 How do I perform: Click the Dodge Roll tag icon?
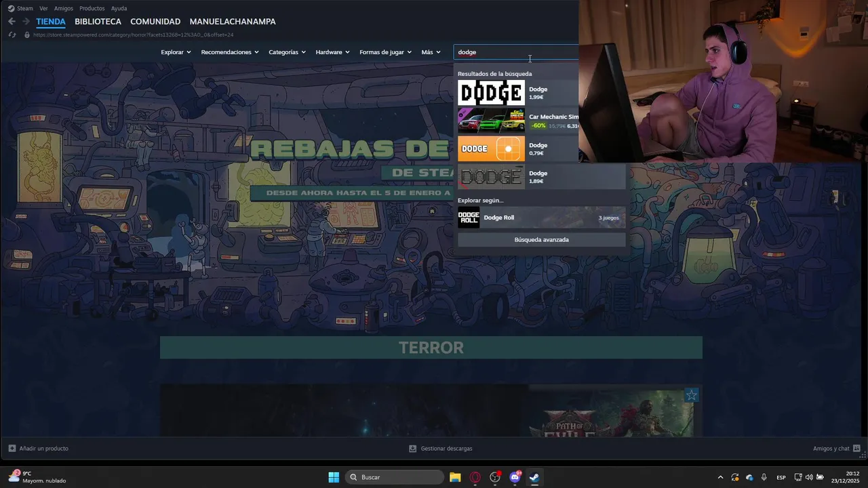coord(469,218)
